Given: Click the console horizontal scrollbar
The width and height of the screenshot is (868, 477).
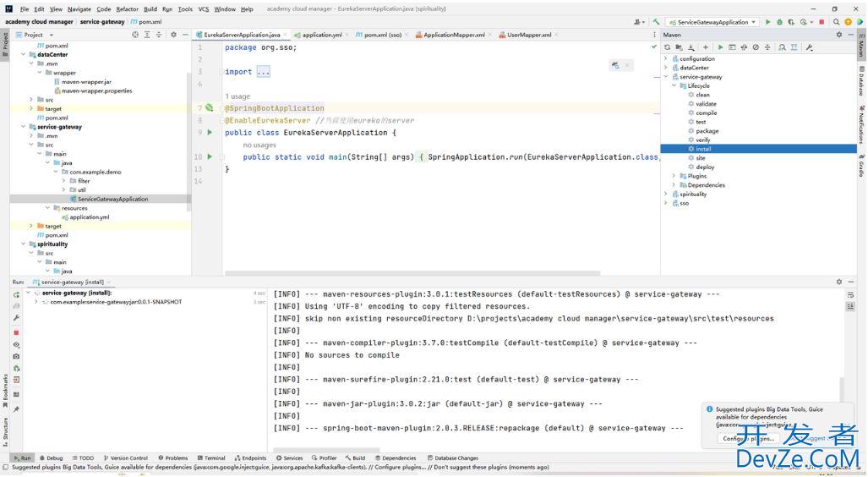Looking at the screenshot, I should [326, 450].
